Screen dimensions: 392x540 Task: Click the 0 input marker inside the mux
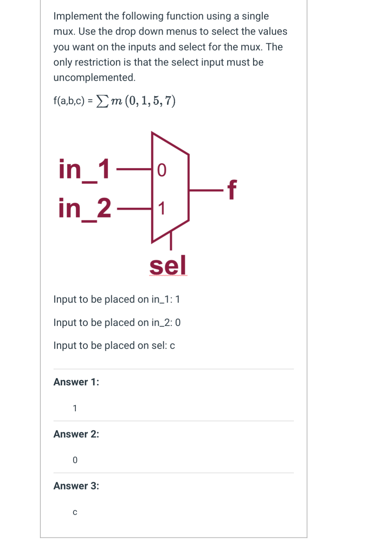click(161, 170)
